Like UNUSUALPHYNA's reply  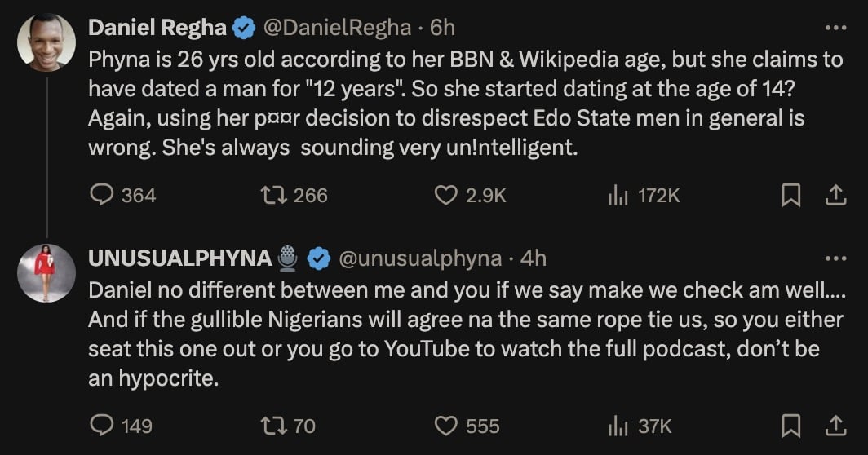[445, 426]
